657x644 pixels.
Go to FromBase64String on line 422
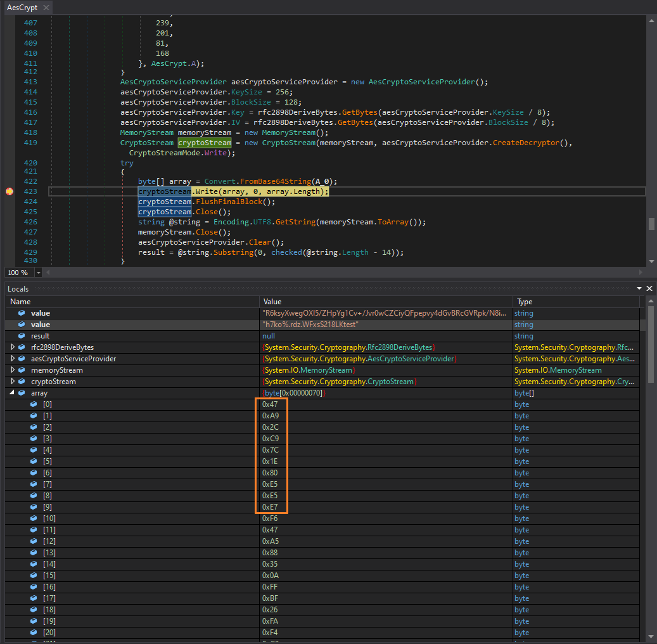(276, 181)
